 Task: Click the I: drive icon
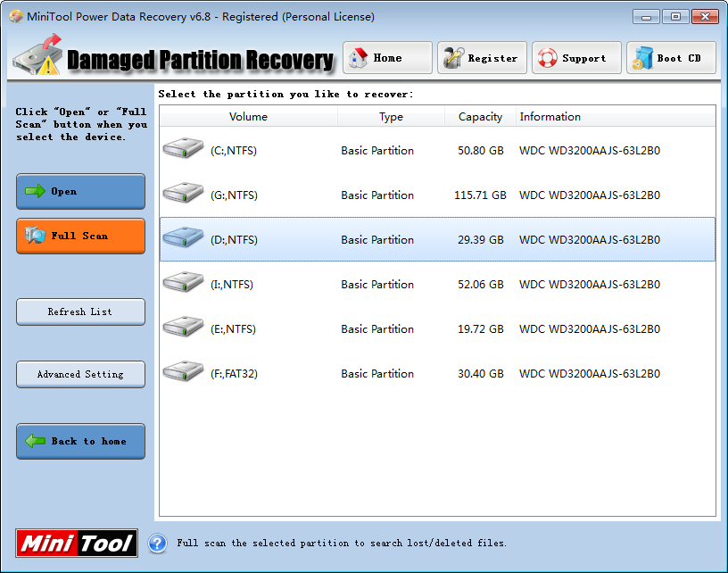183,282
